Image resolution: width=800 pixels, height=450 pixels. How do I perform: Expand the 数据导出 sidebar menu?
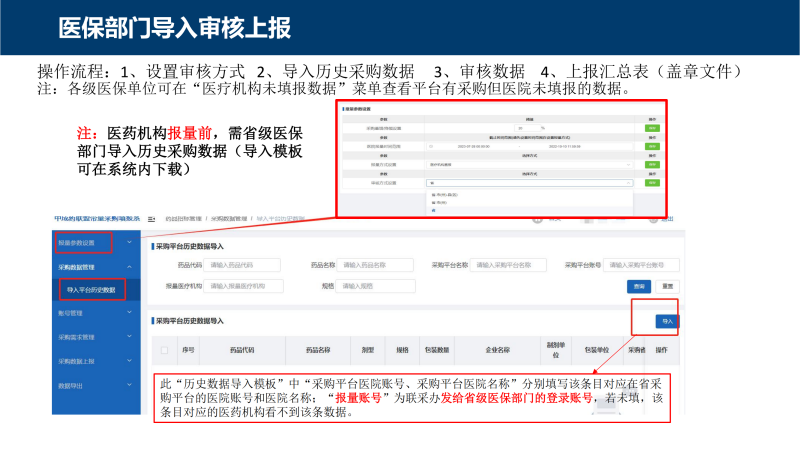coord(90,385)
